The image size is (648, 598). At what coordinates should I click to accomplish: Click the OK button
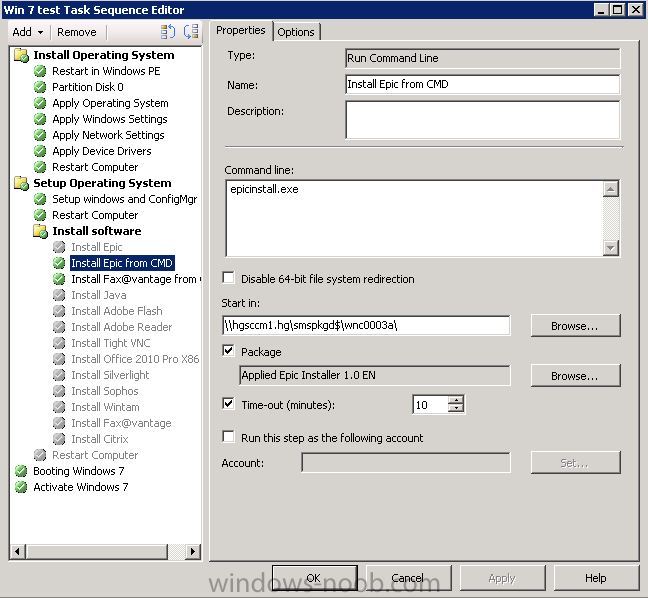tap(314, 578)
